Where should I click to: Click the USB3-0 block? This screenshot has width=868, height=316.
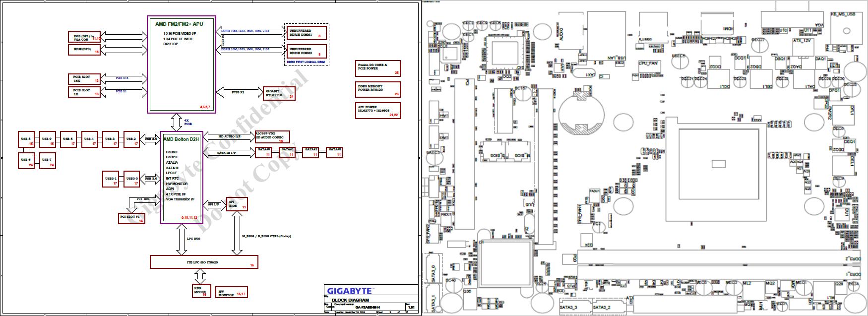point(131,179)
